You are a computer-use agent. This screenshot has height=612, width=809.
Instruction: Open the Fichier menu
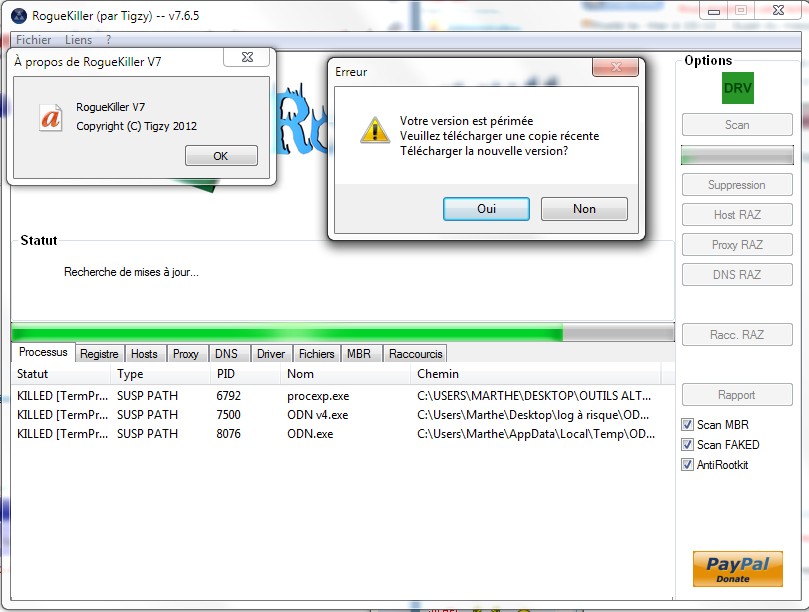tap(34, 40)
